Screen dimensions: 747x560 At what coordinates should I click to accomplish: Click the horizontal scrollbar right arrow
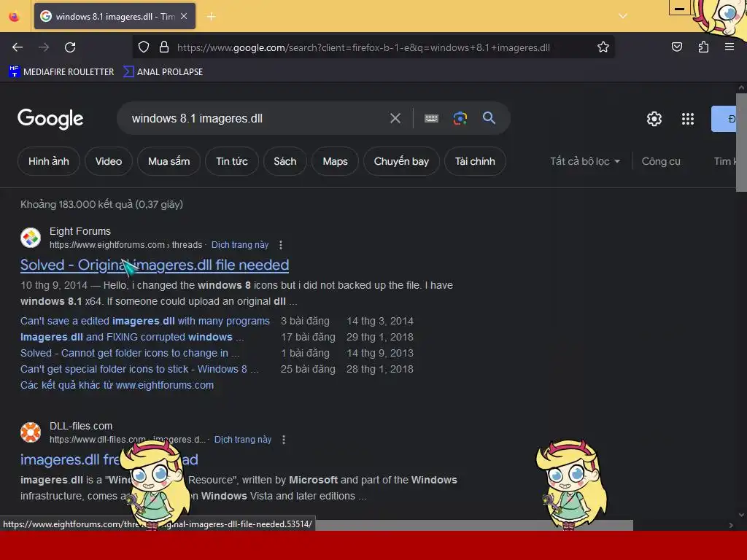(x=731, y=525)
